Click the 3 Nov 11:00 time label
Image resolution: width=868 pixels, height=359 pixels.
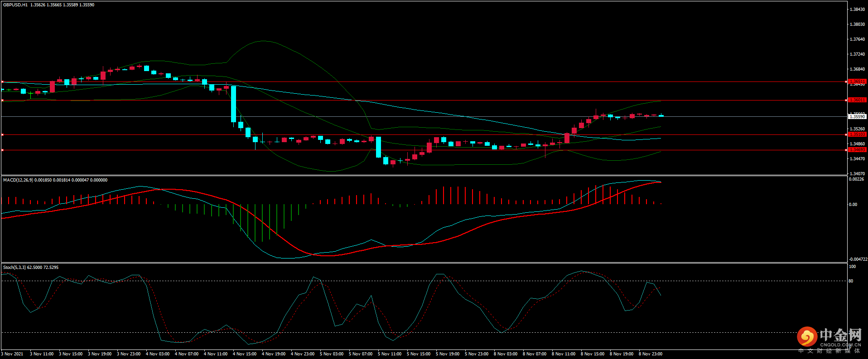tap(42, 354)
